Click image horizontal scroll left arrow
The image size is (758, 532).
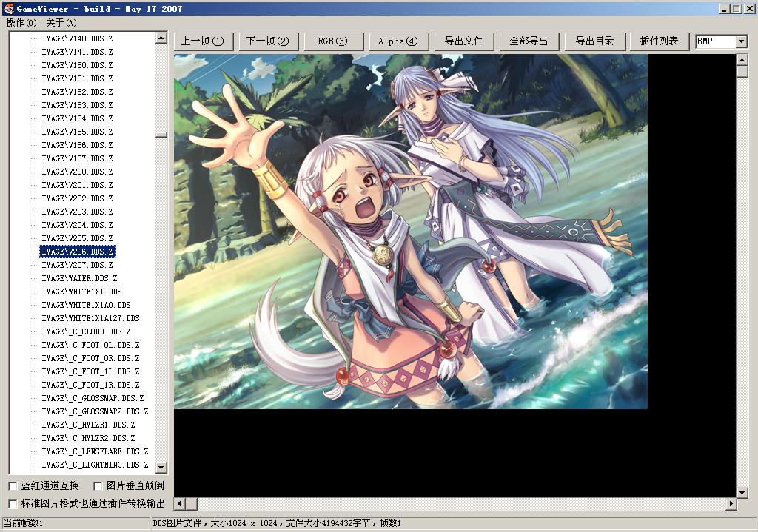pyautogui.click(x=179, y=504)
